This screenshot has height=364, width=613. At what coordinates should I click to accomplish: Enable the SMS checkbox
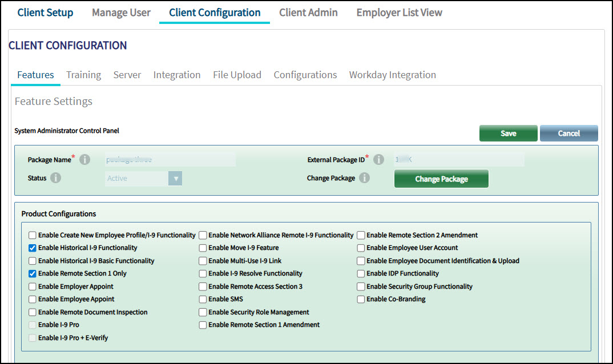pos(203,300)
